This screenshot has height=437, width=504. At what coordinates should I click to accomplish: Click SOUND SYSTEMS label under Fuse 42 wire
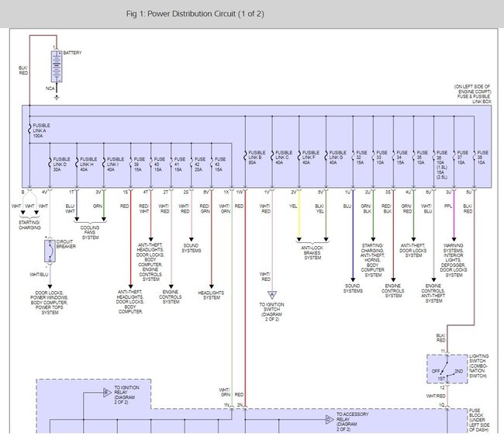coord(192,248)
